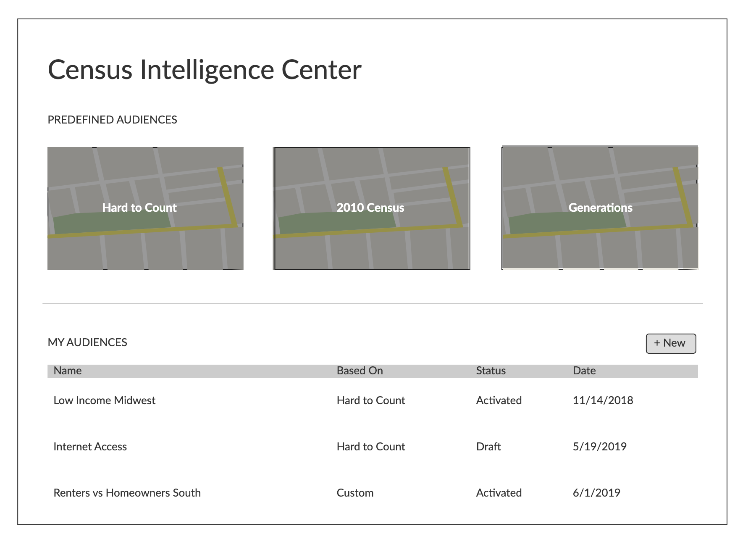Click Activated status of Low Income Midwest
Screen dimensions: 756x547
coord(499,400)
